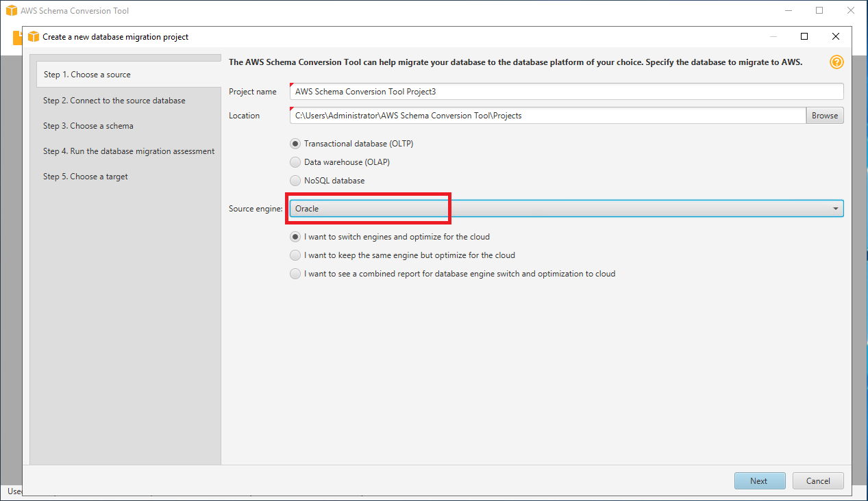Maximize the migration project dialog

point(804,36)
